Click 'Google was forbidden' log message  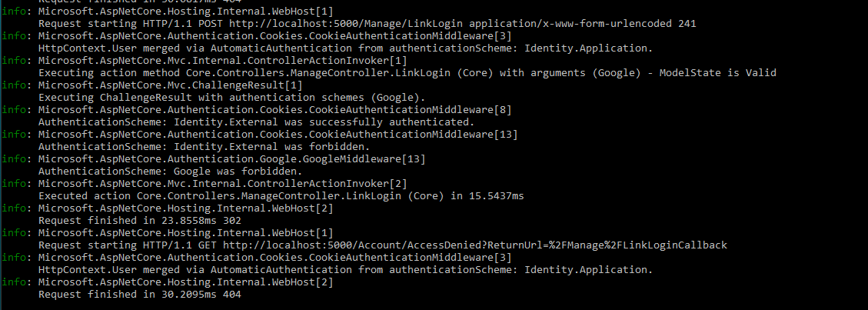pyautogui.click(x=170, y=171)
